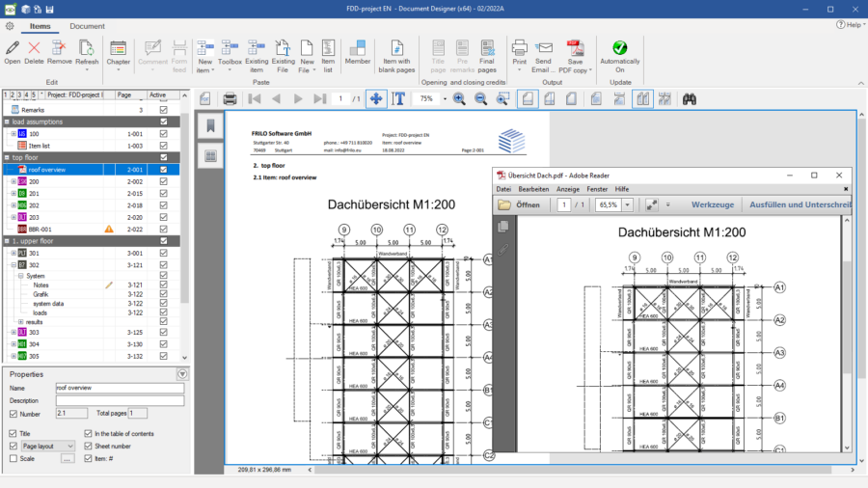
Task: Collapse the load assumptions chapter
Action: 7,122
